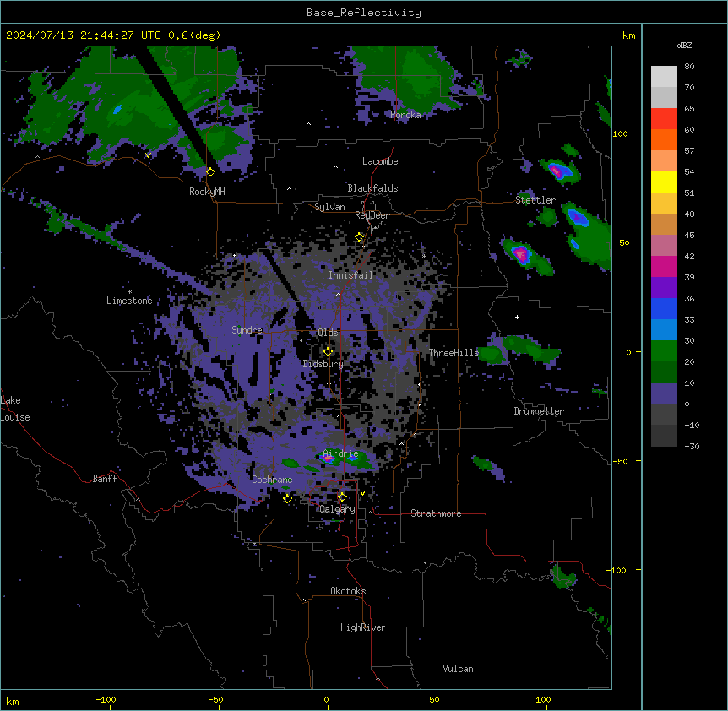Click the Limestone label

129,301
